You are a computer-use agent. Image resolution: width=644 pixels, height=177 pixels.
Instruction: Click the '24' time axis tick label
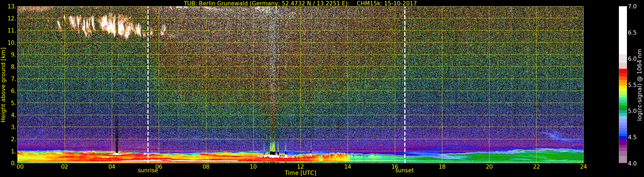pyautogui.click(x=583, y=167)
